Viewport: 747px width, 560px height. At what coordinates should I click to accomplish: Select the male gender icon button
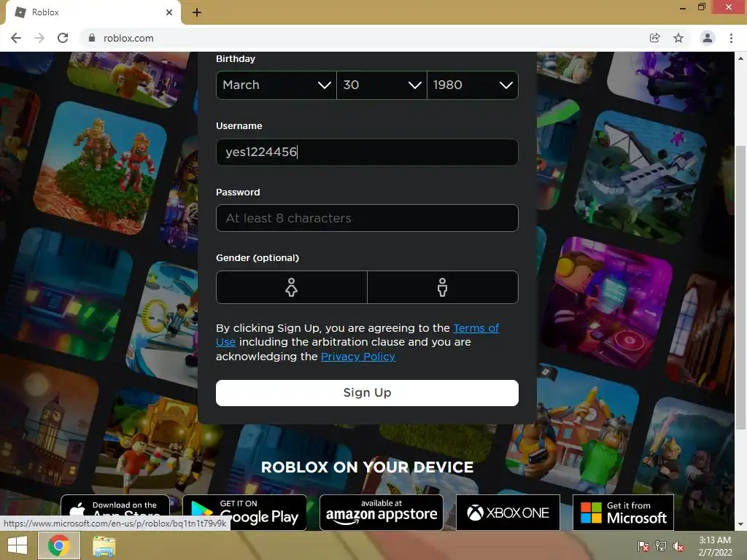click(443, 287)
